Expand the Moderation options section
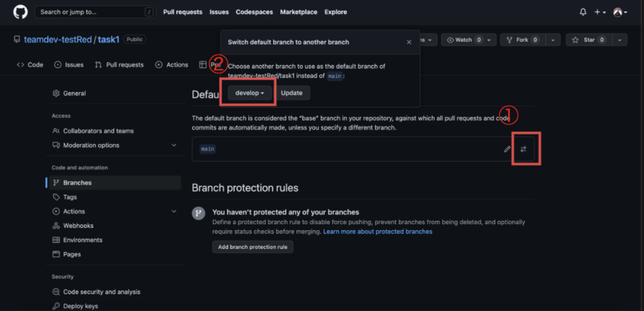 (x=174, y=145)
